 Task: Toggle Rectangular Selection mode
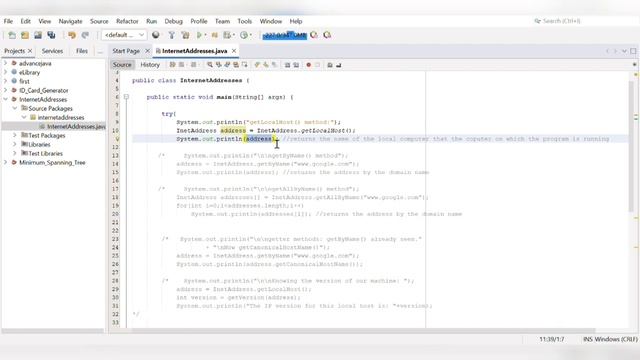[x=244, y=64]
